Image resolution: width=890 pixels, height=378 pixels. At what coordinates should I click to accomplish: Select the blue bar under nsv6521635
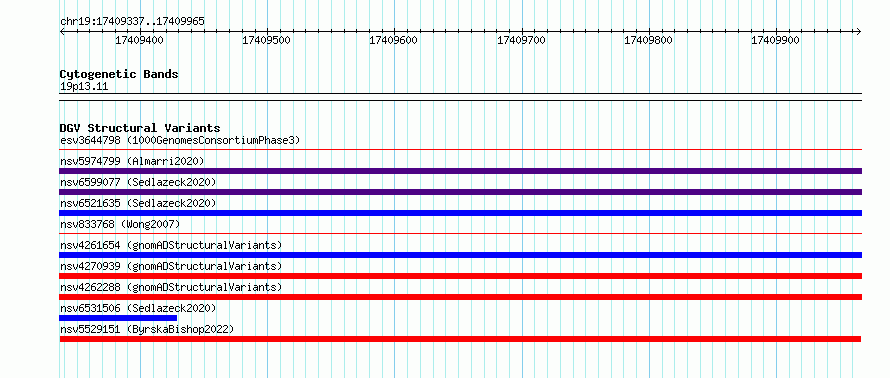tap(460, 213)
